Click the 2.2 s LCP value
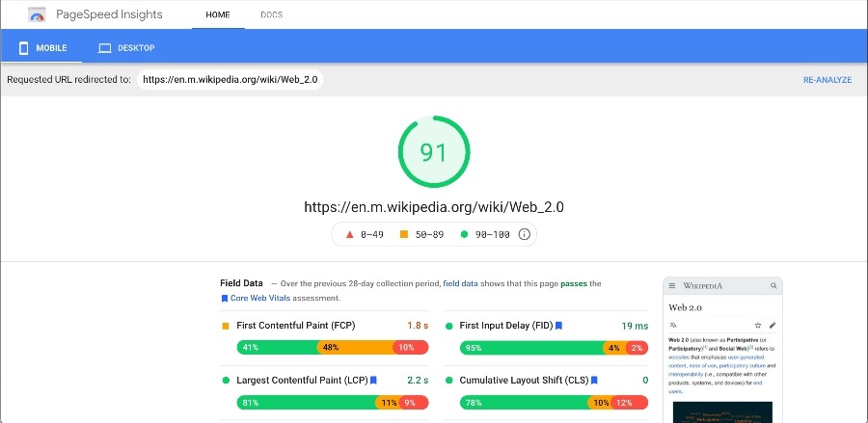This screenshot has width=868, height=423. coord(418,381)
